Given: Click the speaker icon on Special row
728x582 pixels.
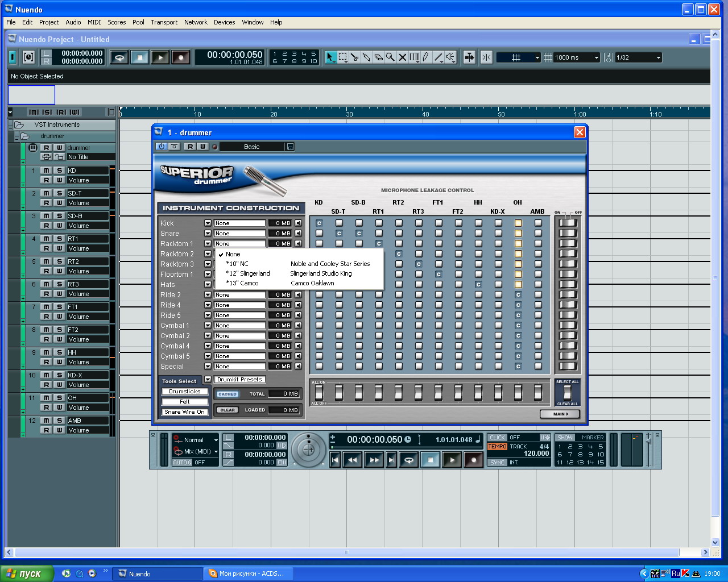Looking at the screenshot, I should tap(298, 367).
